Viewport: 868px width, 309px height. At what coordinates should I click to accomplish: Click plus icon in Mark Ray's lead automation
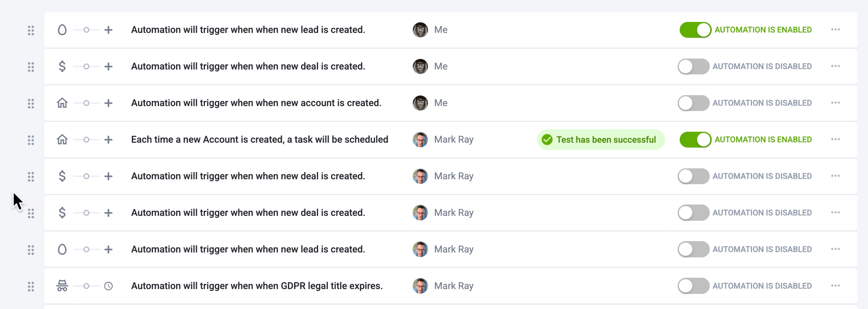coord(108,249)
